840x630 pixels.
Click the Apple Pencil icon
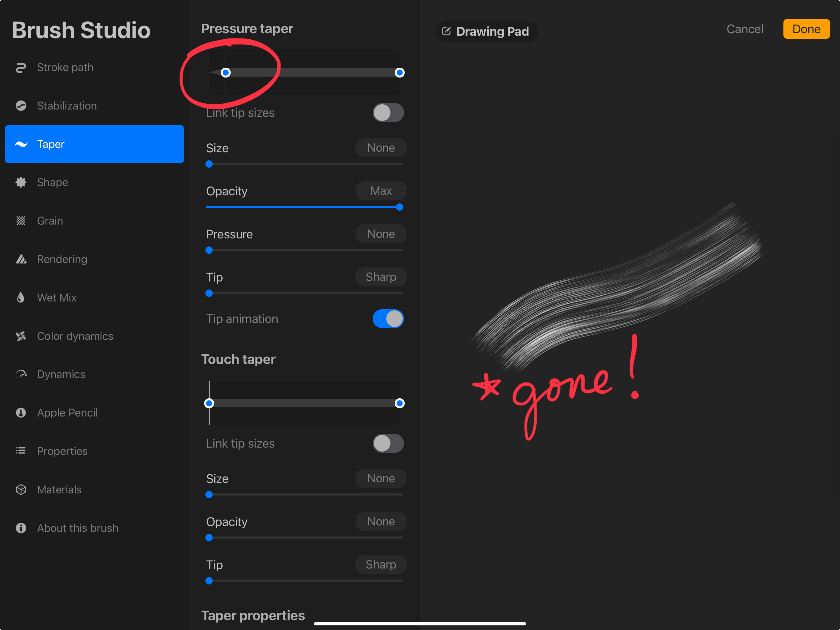(x=21, y=413)
